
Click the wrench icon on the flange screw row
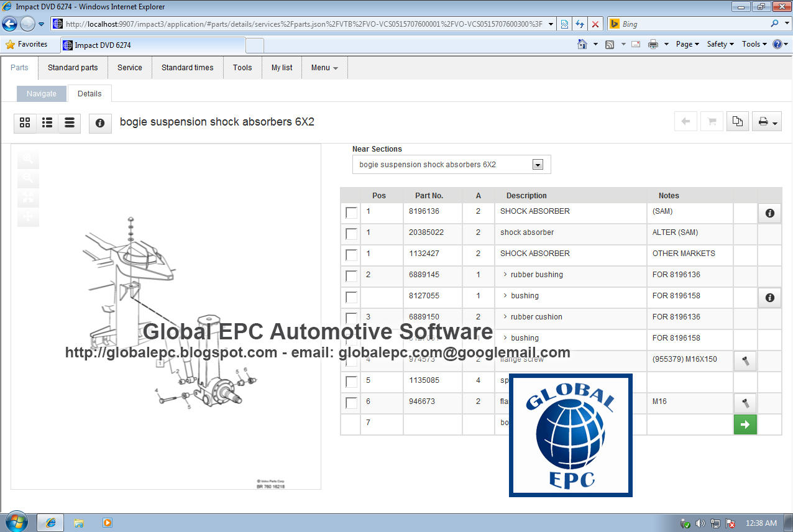click(745, 360)
